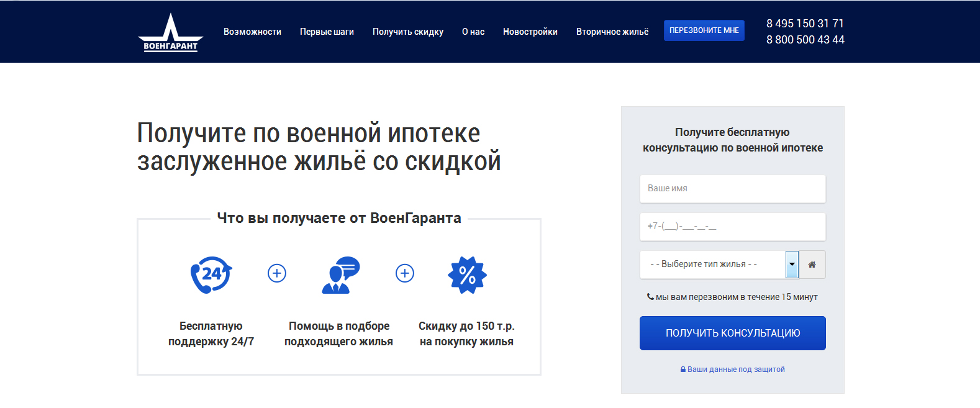Image resolution: width=980 pixels, height=408 pixels.
Task: Click 'Что вы получаете от ВоенГаранта' heading
Action: 339,218
